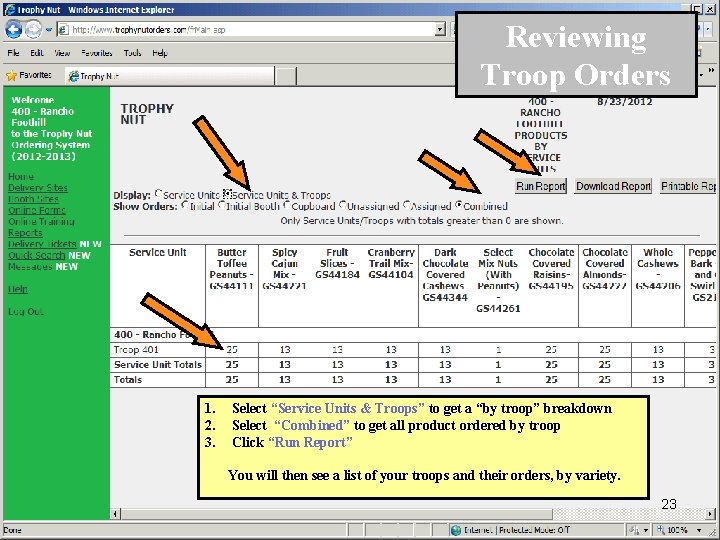Open the recent pages dropdown arrow
Image resolution: width=720 pixels, height=540 pixels.
coord(48,30)
